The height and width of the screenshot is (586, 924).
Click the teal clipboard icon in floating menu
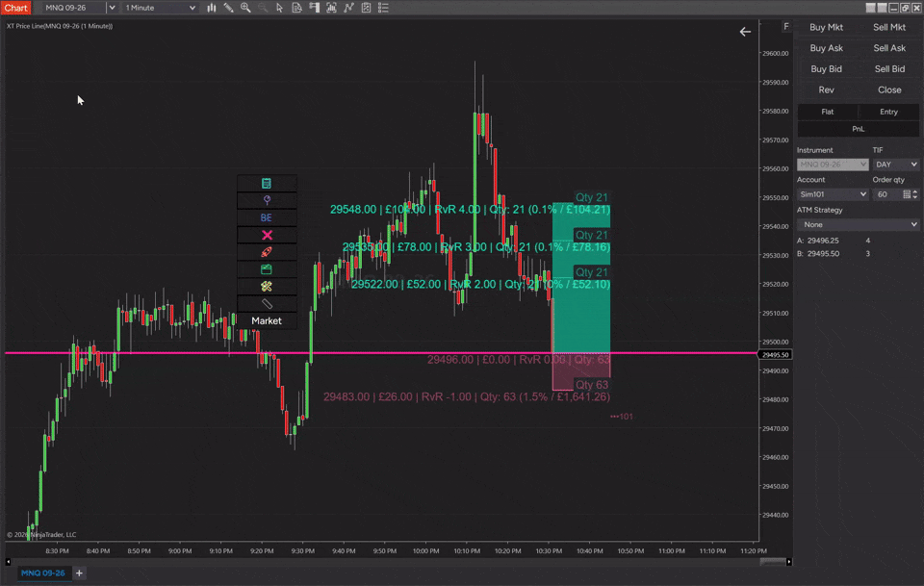(x=267, y=183)
